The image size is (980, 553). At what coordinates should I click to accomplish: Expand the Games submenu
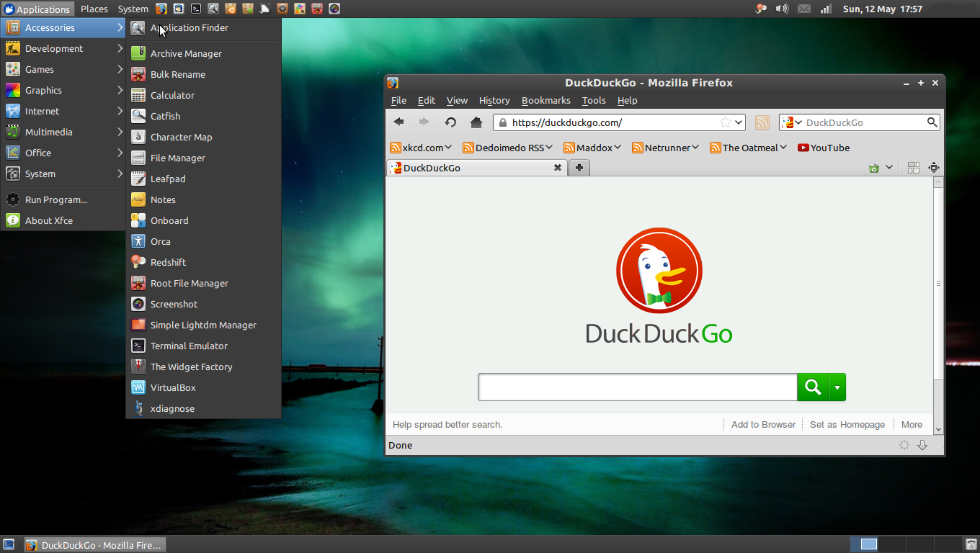(63, 69)
